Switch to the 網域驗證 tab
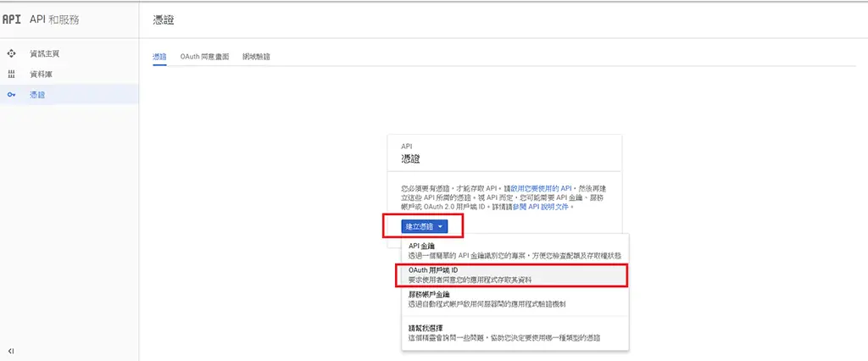This screenshot has width=868, height=361. pyautogui.click(x=256, y=57)
